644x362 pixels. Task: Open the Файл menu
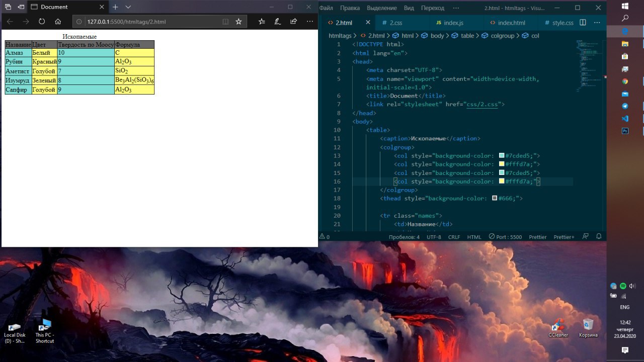[x=326, y=8]
